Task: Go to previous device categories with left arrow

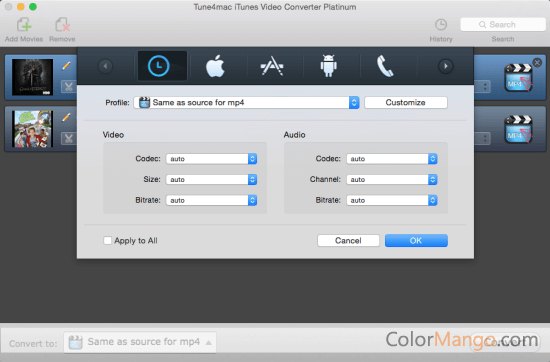Action: pyautogui.click(x=105, y=66)
